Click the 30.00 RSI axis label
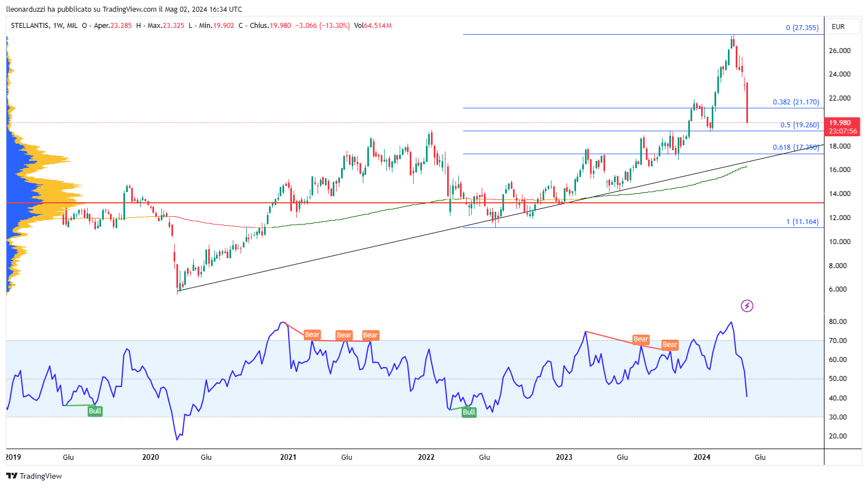The height and width of the screenshot is (486, 868). (x=838, y=417)
